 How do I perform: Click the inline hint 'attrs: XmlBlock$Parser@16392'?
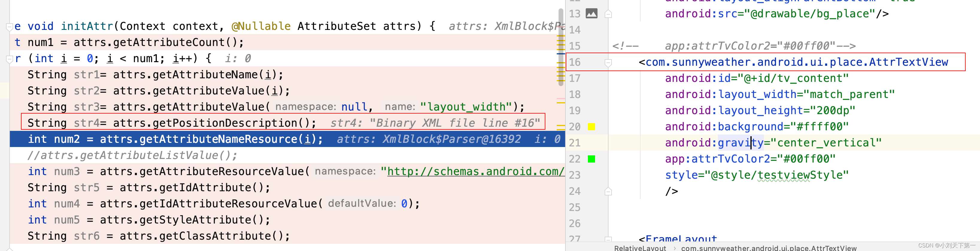pos(429,139)
